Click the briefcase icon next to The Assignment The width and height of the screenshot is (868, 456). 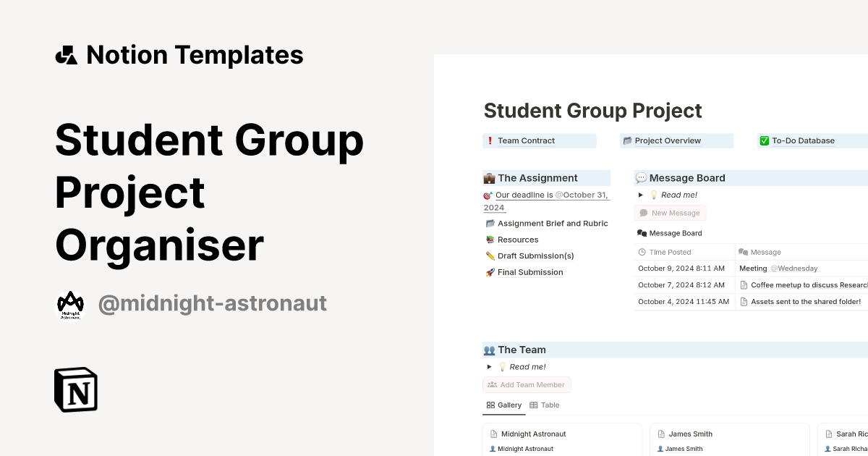[x=489, y=177]
